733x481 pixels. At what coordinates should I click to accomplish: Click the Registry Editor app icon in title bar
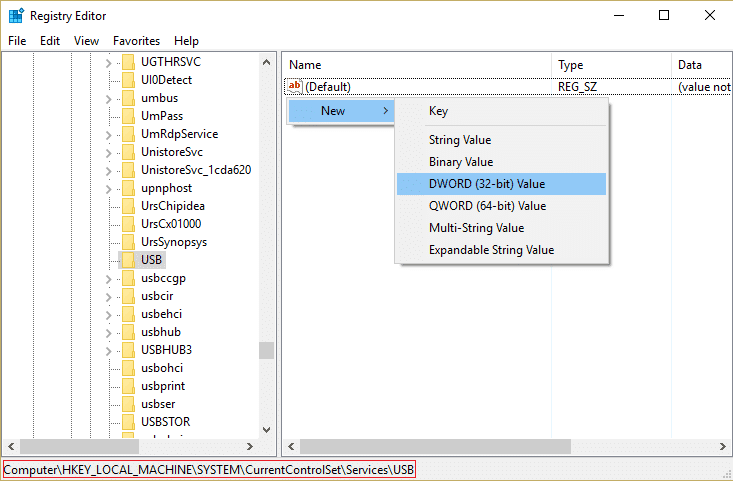pyautogui.click(x=16, y=15)
